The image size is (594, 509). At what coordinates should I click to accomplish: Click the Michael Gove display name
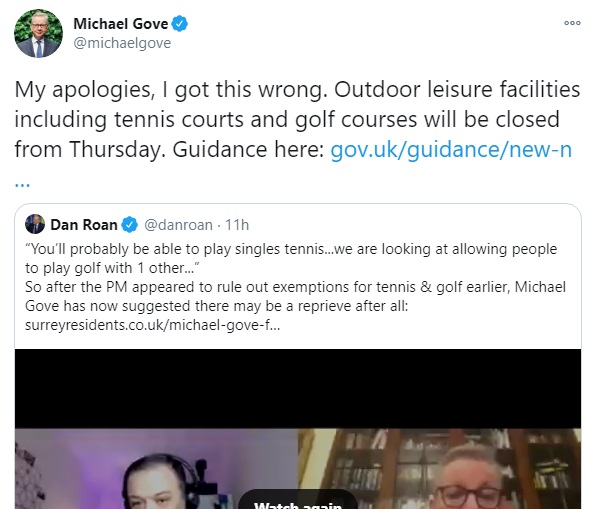[120, 23]
